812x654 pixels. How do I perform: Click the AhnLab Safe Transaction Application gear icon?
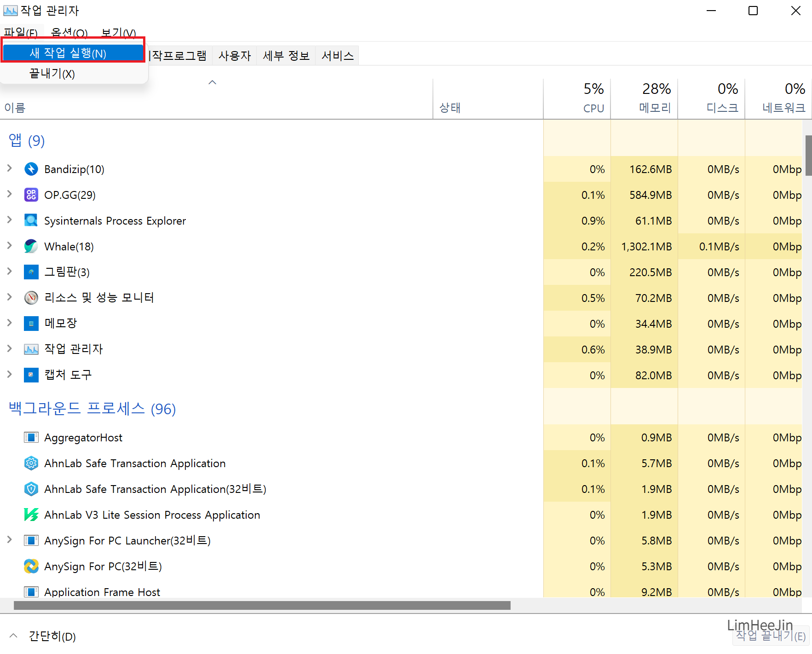point(31,463)
